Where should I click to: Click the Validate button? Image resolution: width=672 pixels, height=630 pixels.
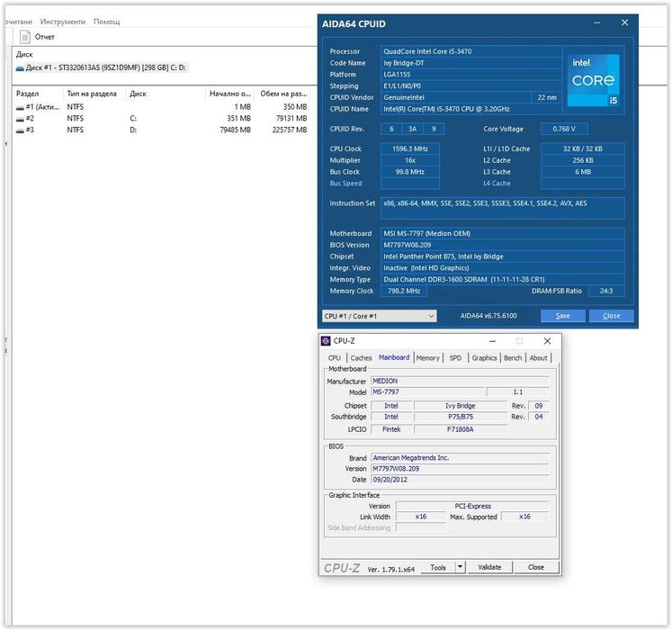(x=489, y=567)
